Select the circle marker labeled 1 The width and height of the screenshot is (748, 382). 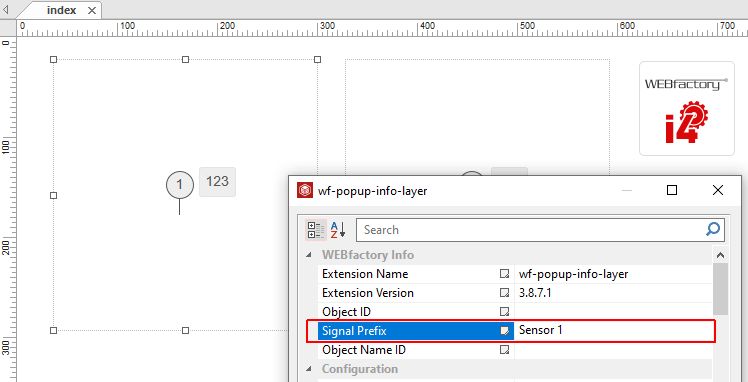click(x=179, y=185)
